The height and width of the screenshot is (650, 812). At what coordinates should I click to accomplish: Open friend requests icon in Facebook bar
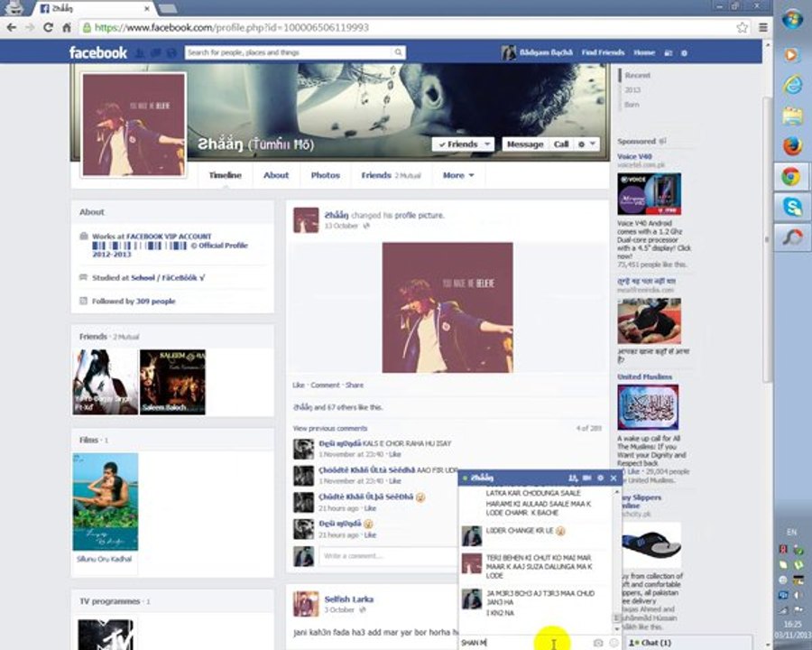coord(140,53)
